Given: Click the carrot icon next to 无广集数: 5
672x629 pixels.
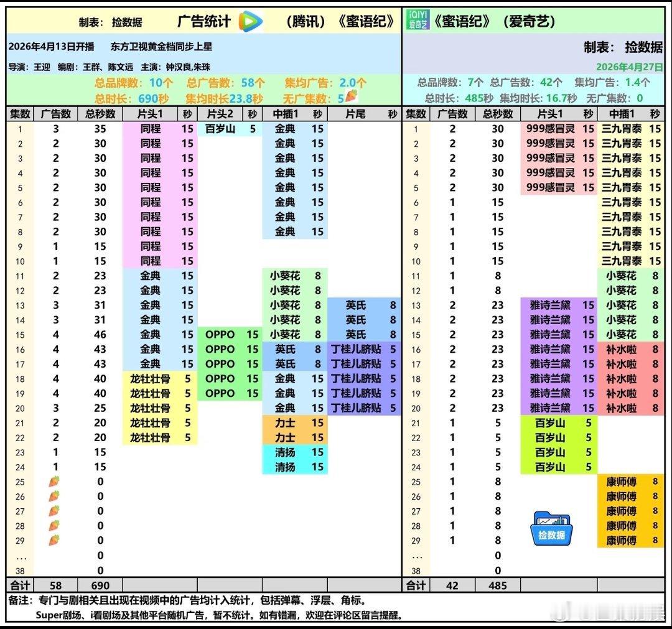Looking at the screenshot, I should coord(352,96).
